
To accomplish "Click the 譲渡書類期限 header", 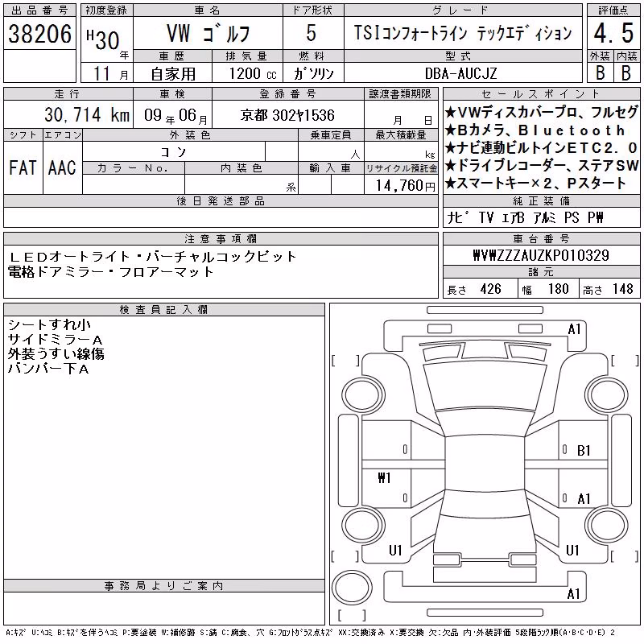I will 400,93.
